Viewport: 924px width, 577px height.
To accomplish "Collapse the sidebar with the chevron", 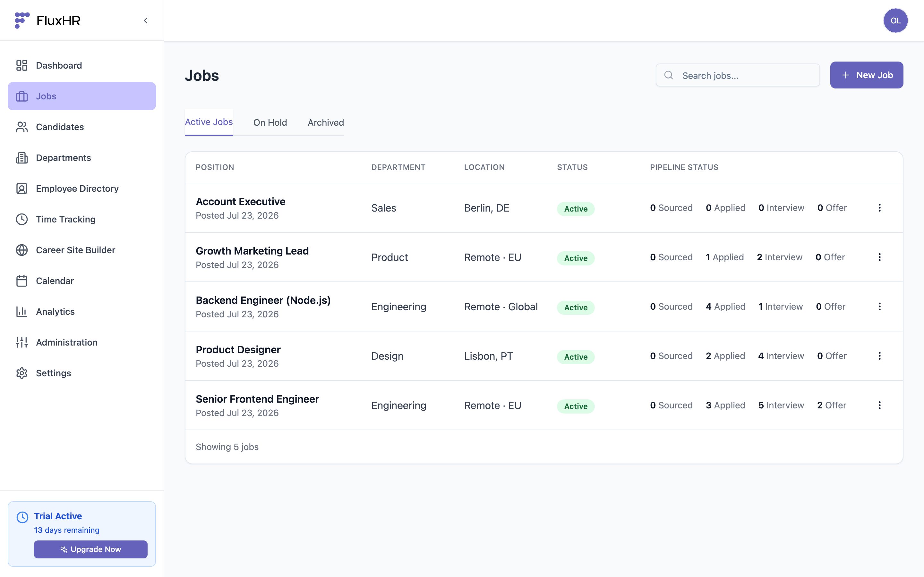I will coord(146,21).
